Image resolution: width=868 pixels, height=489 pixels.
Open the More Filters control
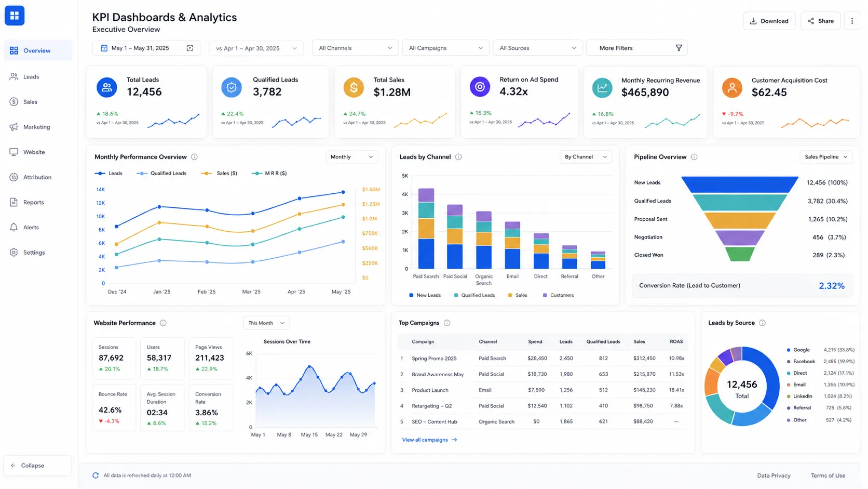click(636, 48)
